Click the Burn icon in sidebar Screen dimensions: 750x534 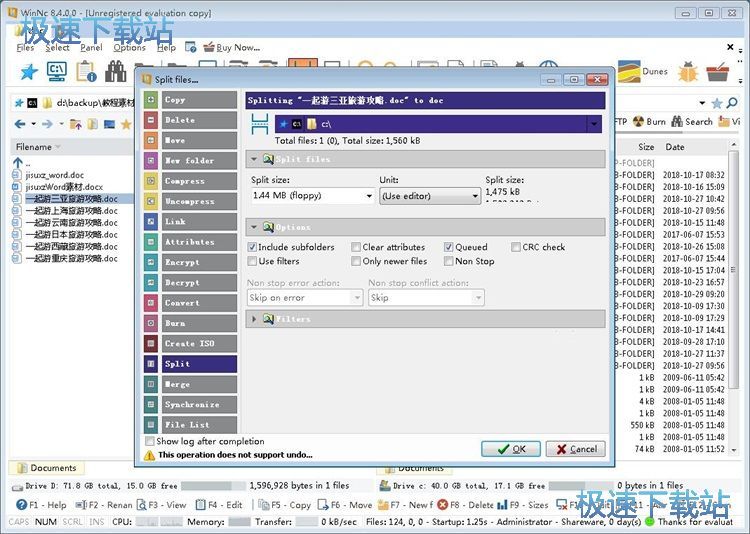(151, 323)
